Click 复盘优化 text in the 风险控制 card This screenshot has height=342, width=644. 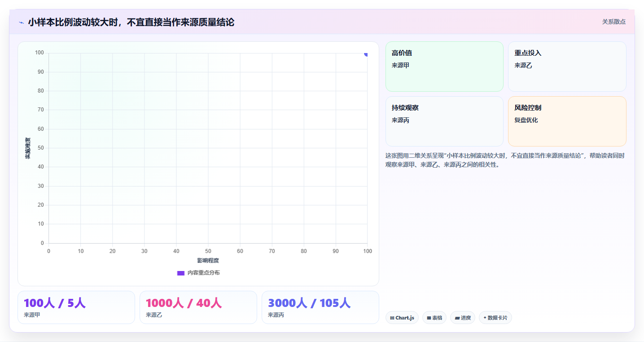tap(526, 120)
